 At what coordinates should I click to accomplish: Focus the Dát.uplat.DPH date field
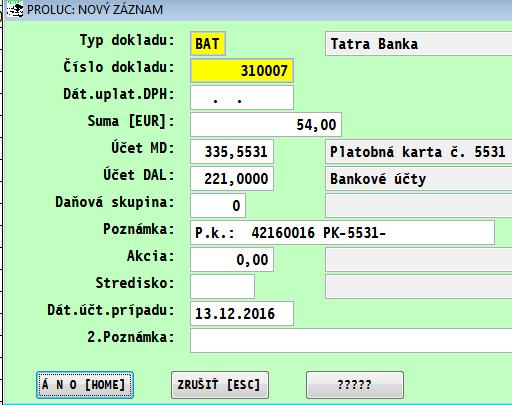pos(242,98)
